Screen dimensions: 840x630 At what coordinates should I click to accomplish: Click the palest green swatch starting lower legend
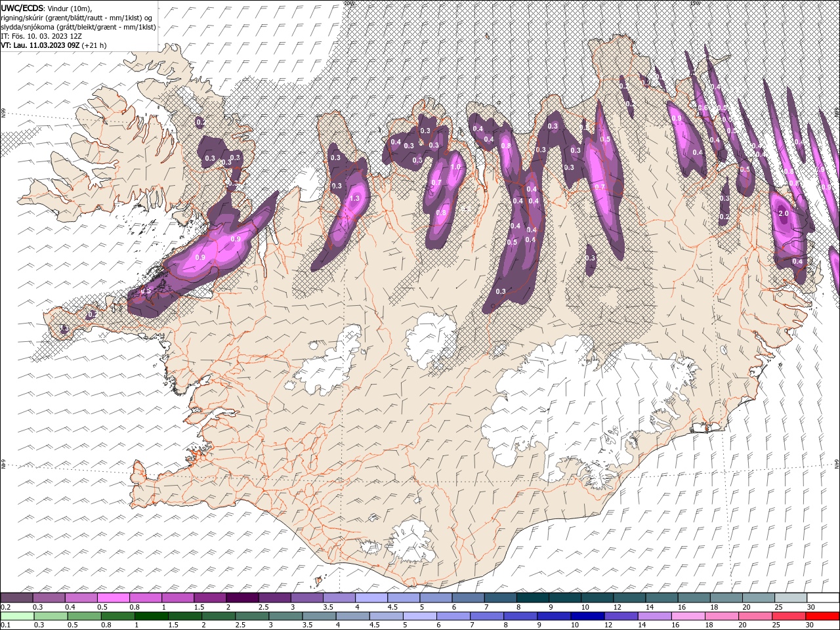pos(16,616)
